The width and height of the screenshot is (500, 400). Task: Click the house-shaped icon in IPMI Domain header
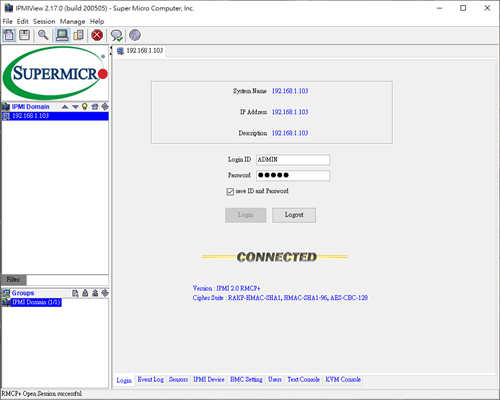coord(95,107)
